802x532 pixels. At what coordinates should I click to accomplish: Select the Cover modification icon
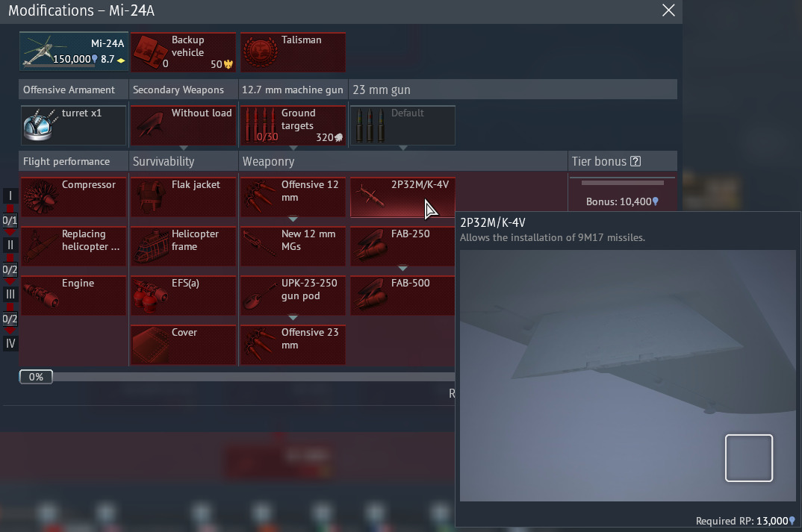click(x=150, y=345)
